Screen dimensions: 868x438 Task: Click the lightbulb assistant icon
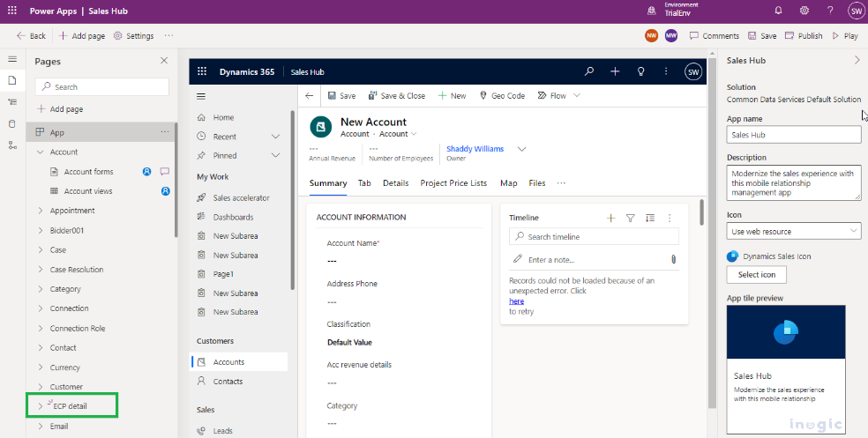[641, 71]
